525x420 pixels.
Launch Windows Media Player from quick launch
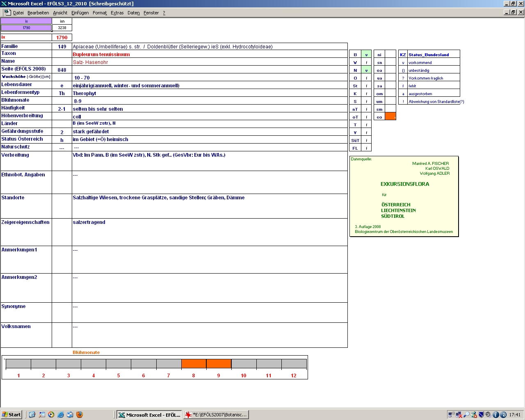point(51,415)
